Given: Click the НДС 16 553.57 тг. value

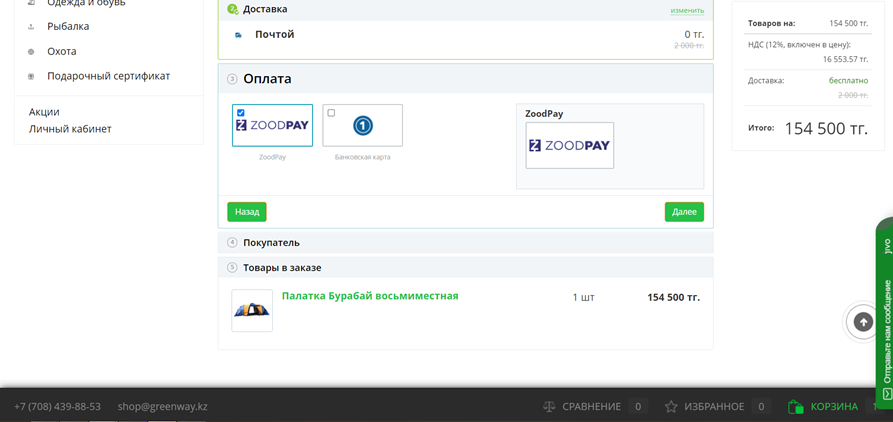Looking at the screenshot, I should pos(845,59).
